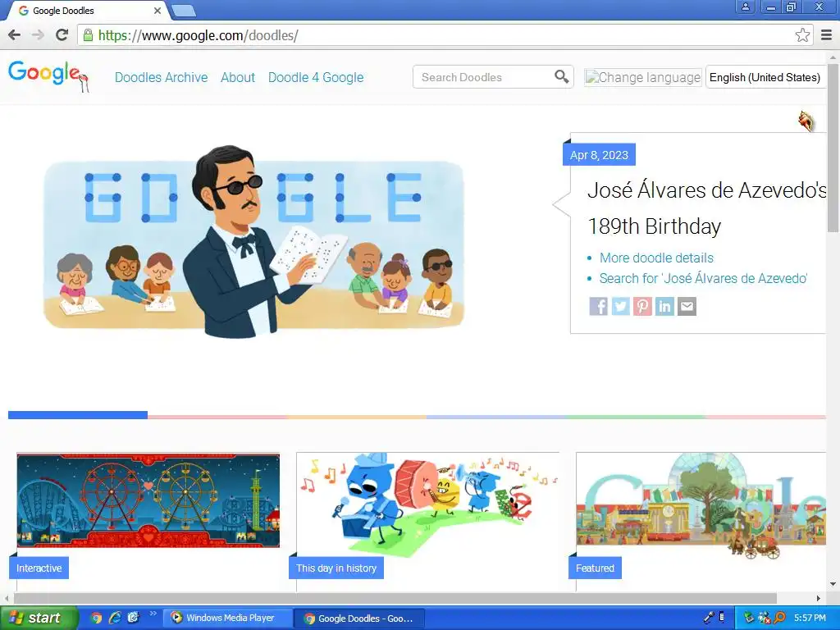Click the magnifier icon in Search Doodles
Viewport: 840px width, 630px height.
[x=561, y=76]
